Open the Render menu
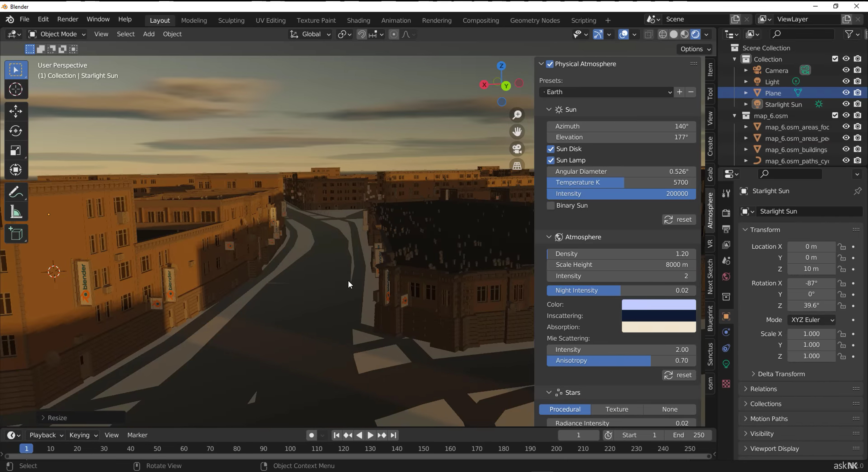This screenshot has height=472, width=868. coord(67,19)
